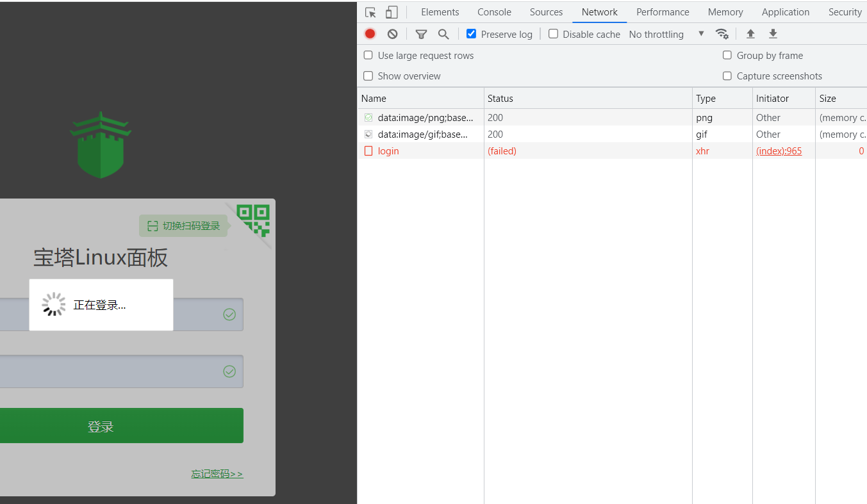Click the failed login request icon
Screen dimensions: 867x504
[x=368, y=151]
